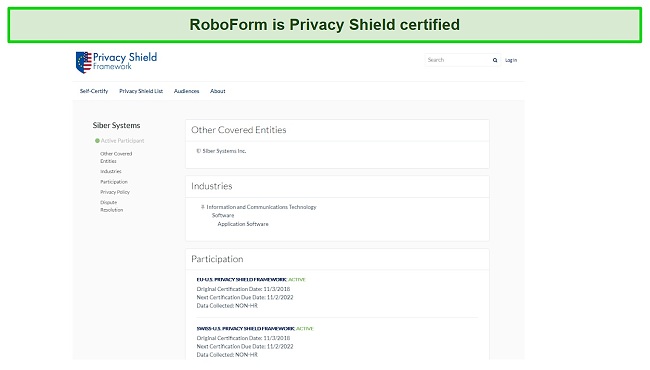The image size is (650, 370).
Task: Click the Other Covered Entities section heading
Action: coord(239,130)
